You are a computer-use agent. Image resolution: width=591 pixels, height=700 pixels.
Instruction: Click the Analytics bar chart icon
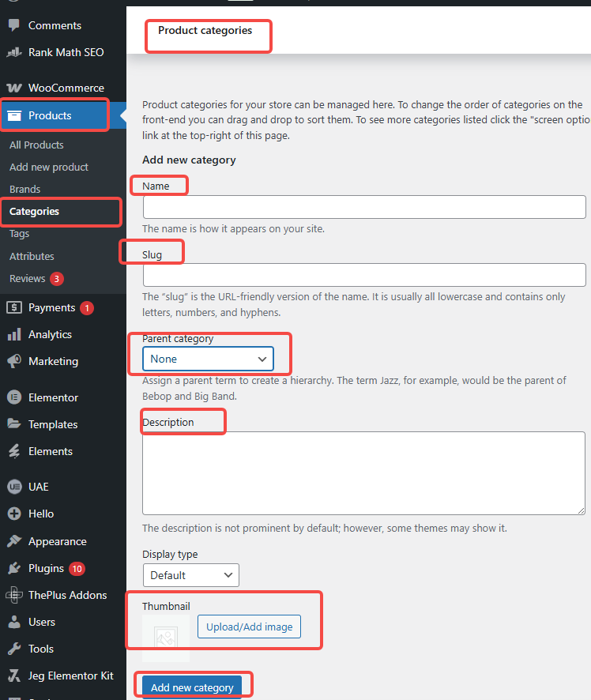(14, 334)
